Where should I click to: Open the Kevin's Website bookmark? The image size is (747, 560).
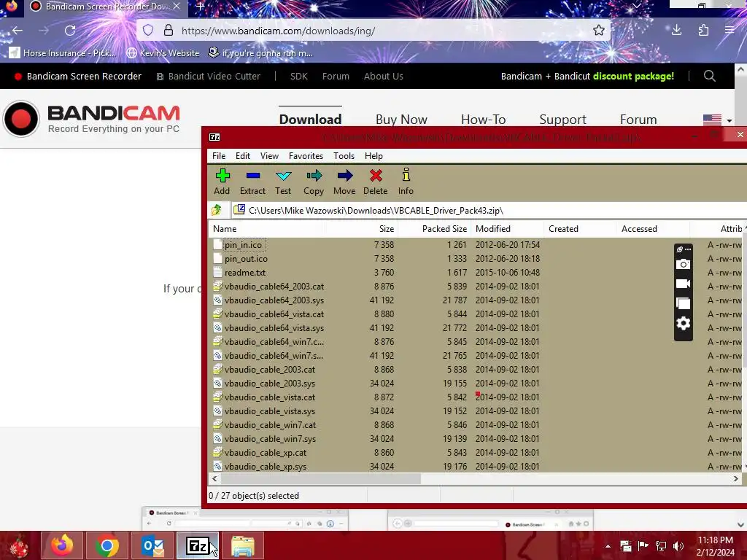point(163,52)
